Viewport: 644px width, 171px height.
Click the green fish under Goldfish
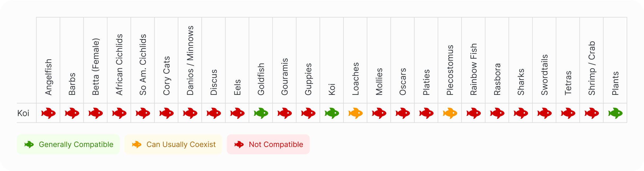261,113
